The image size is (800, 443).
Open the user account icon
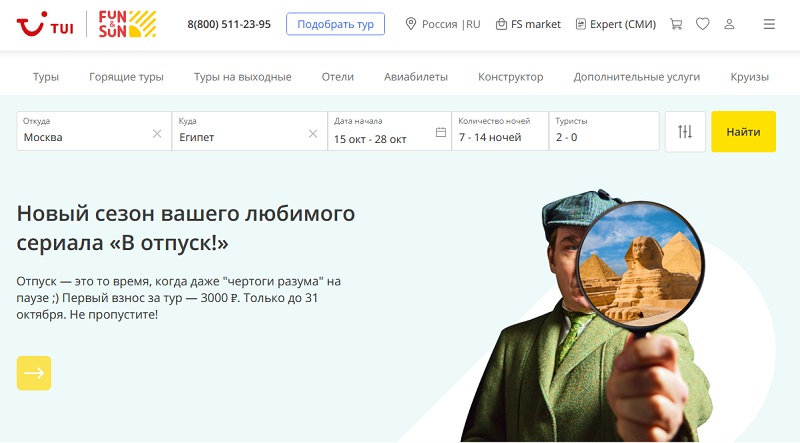(x=729, y=24)
